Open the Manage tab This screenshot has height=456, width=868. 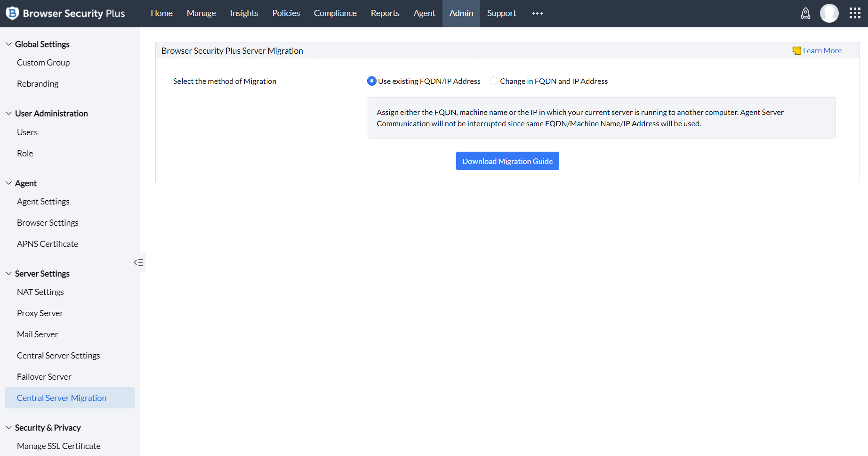[201, 13]
